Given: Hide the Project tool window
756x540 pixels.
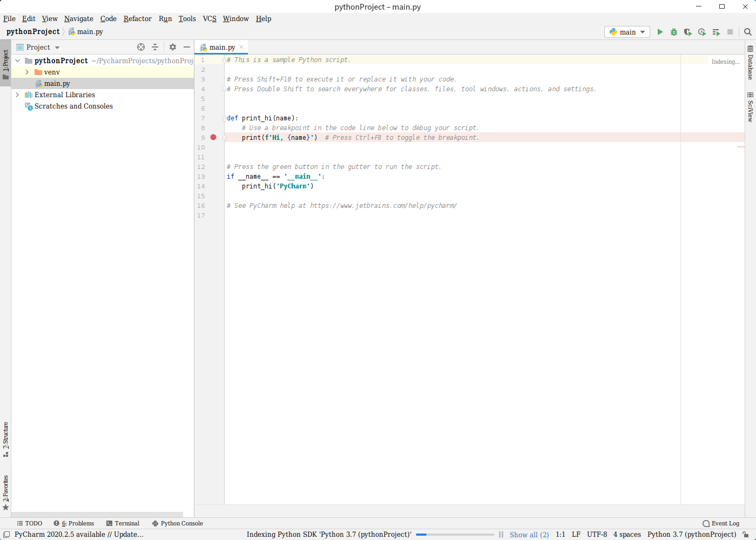Looking at the screenshot, I should point(187,47).
